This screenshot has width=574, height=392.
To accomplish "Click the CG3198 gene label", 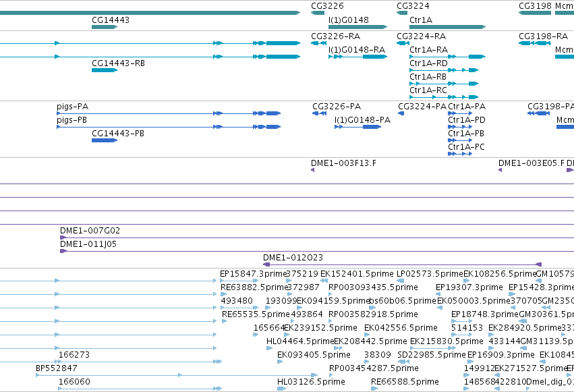I will tap(535, 6).
